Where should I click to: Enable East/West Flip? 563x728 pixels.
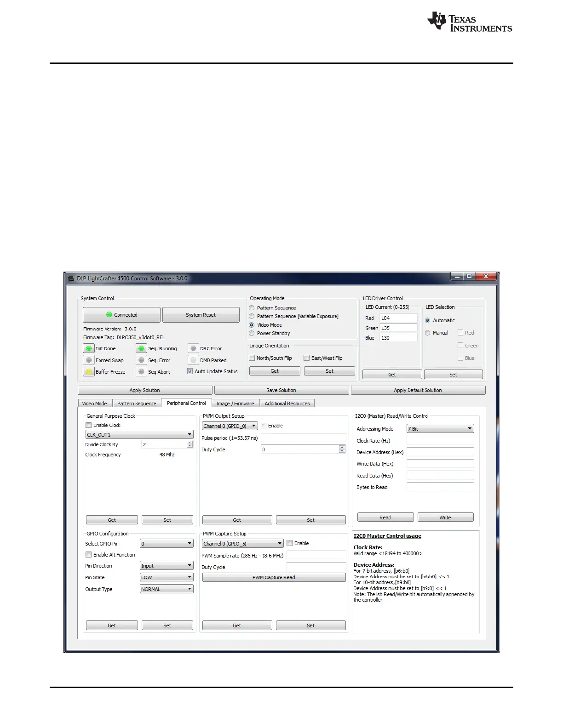click(307, 358)
